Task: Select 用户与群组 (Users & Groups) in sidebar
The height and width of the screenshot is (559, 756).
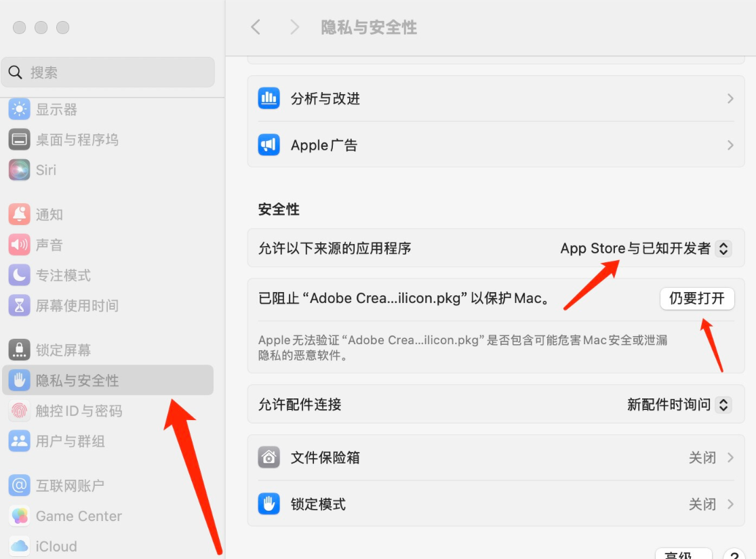Action: 70,442
